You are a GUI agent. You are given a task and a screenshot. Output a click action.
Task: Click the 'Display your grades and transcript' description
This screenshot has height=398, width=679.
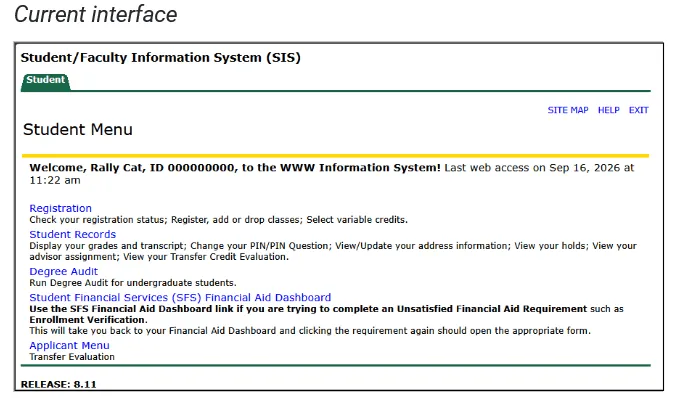click(x=333, y=251)
